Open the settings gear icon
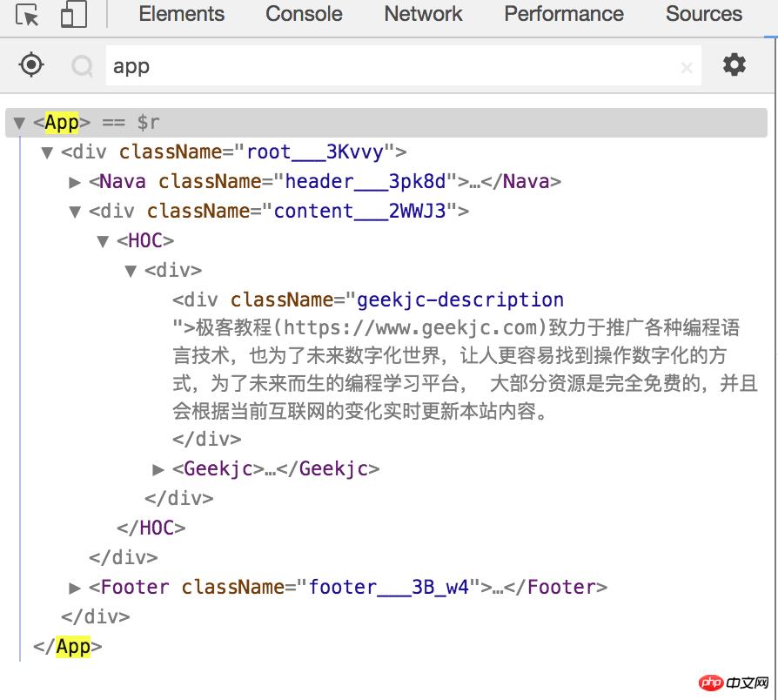778x700 pixels. pyautogui.click(x=734, y=64)
